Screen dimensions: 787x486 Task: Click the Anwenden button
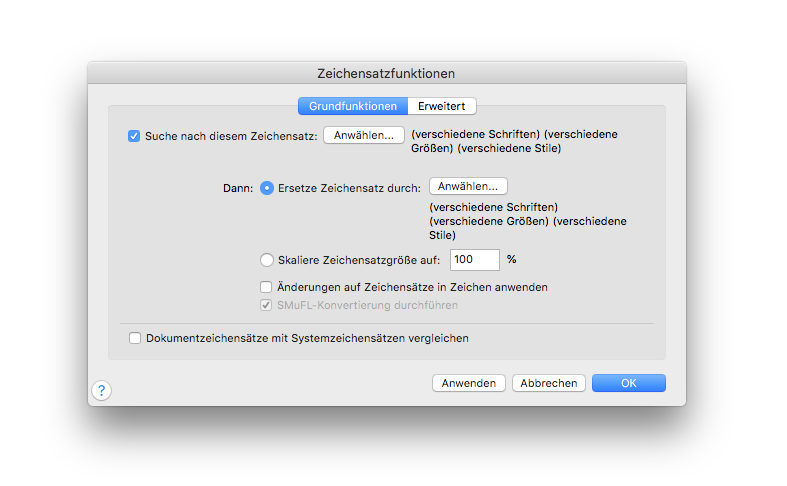(x=469, y=383)
